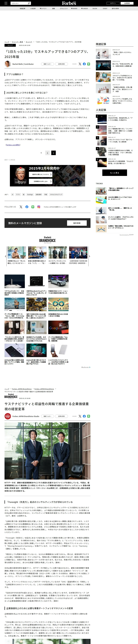The image size is (138, 644).
Task: Slide BrandVoice carousel to the right
Action: click(89, 256)
